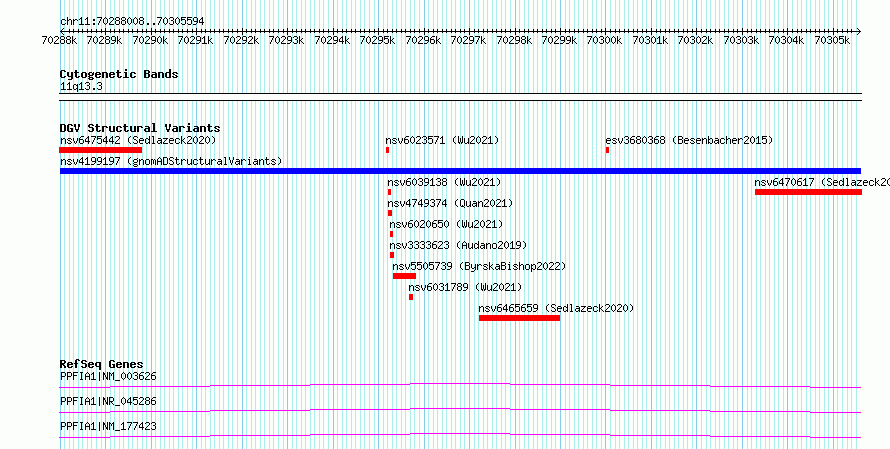
Task: Select the red bar under nsv6475442
Action: [x=100, y=150]
